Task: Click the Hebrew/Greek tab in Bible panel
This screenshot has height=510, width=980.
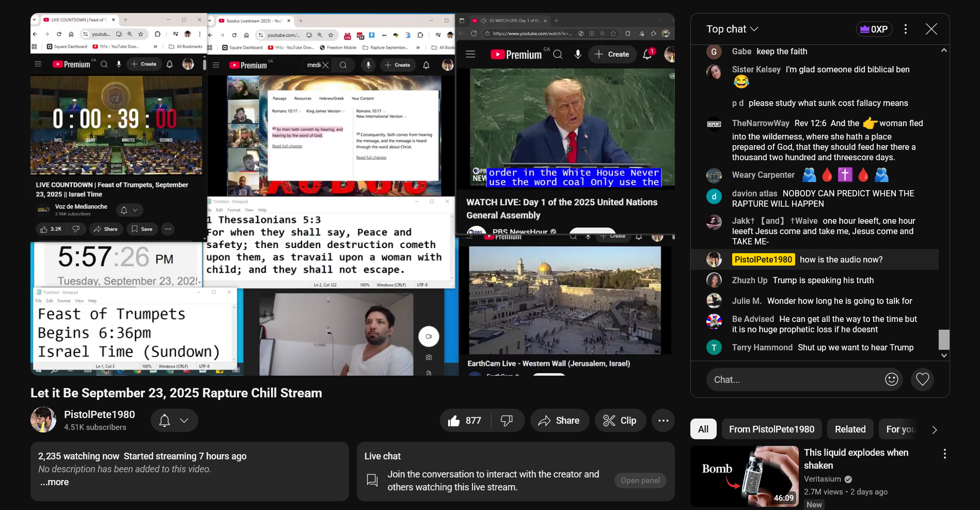Action: [x=331, y=98]
